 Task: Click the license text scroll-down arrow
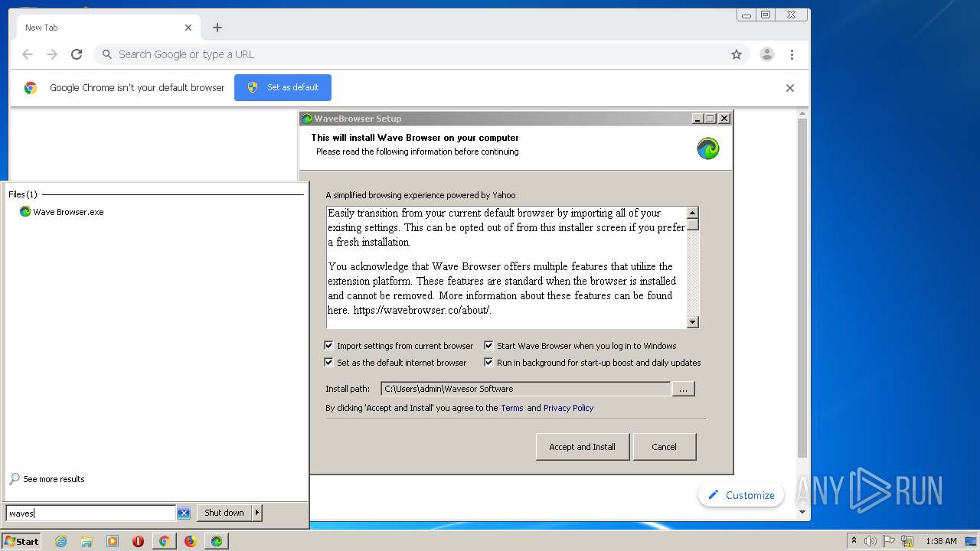(x=693, y=322)
